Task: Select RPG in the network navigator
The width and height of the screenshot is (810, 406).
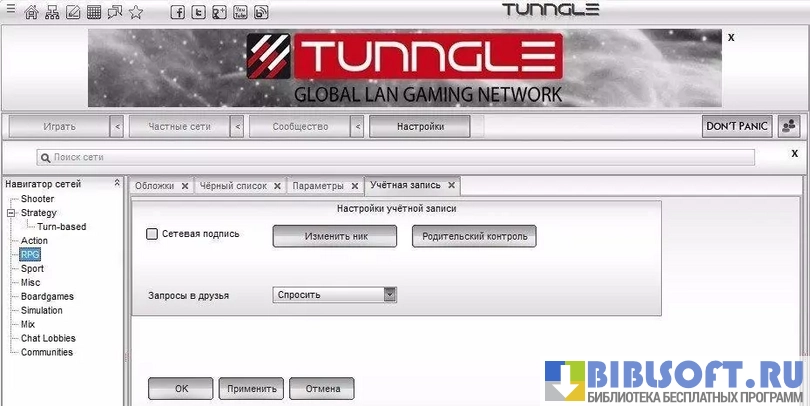Action: pos(30,255)
